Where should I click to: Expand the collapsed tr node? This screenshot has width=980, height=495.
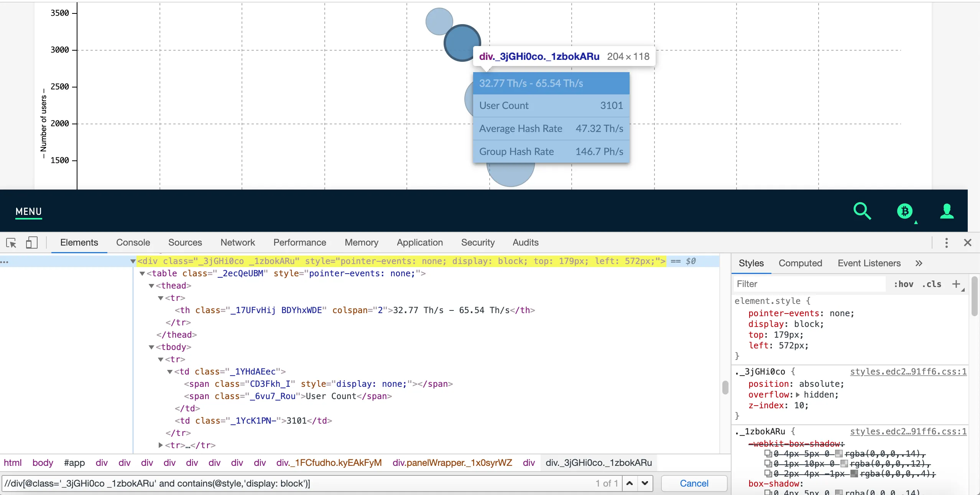click(161, 445)
